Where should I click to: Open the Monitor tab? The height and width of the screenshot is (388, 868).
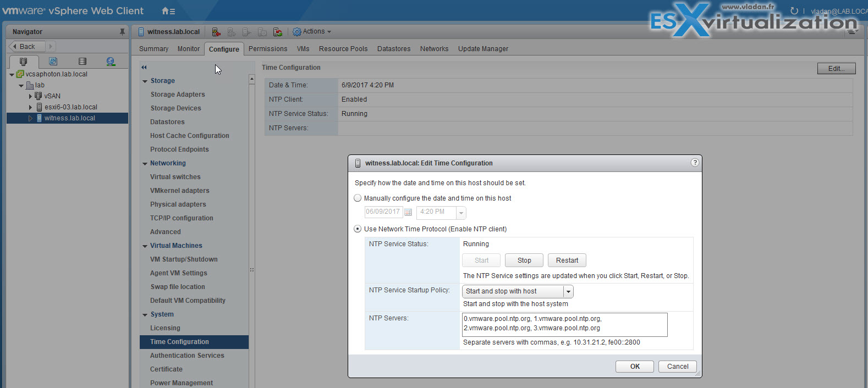click(189, 49)
